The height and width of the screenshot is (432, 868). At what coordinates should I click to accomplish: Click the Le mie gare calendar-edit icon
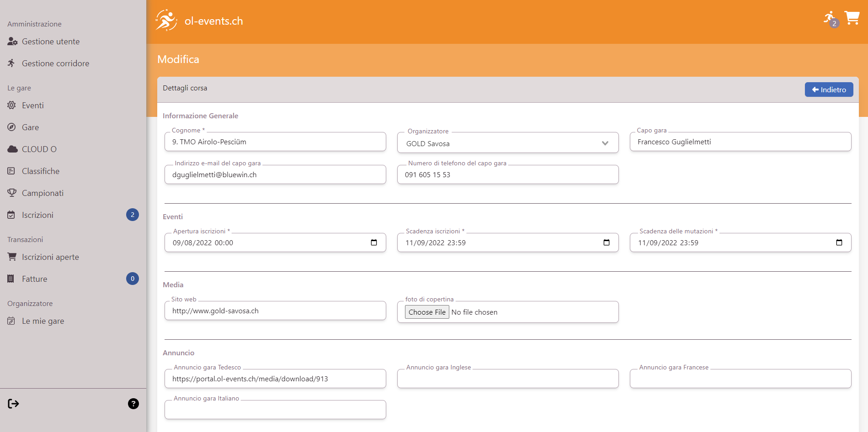click(x=11, y=321)
